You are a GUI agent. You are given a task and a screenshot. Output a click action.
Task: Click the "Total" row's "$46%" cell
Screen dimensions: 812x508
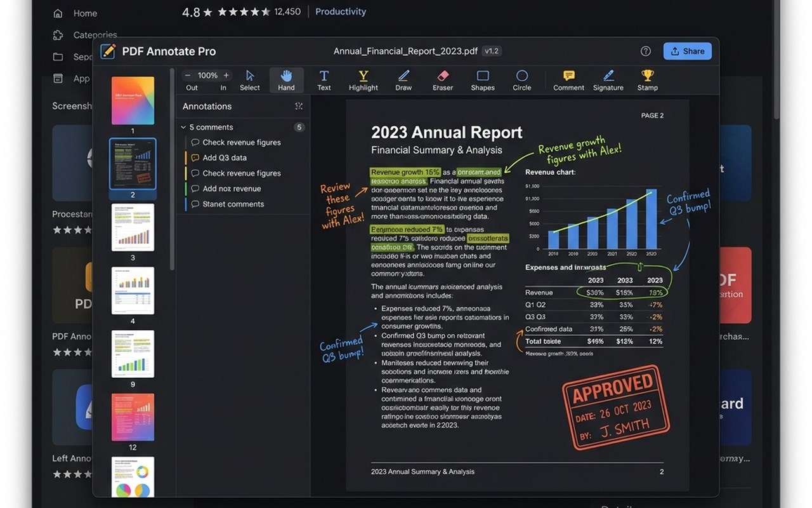(x=595, y=341)
